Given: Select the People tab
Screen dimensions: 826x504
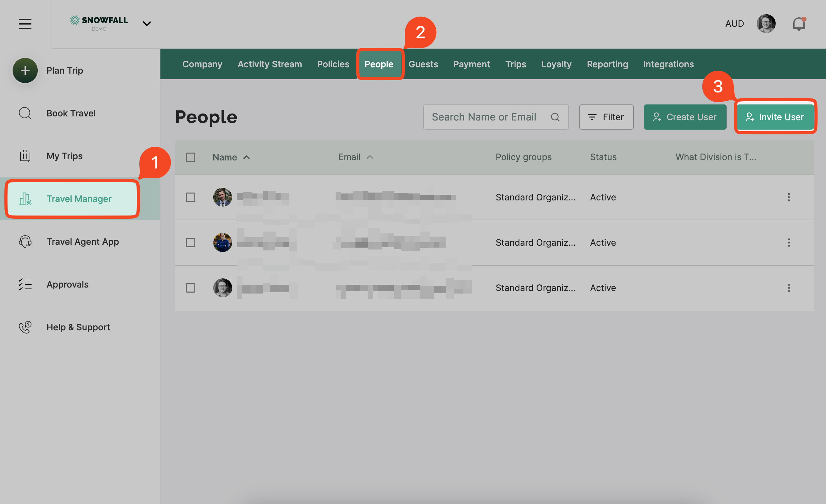Looking at the screenshot, I should [x=379, y=64].
